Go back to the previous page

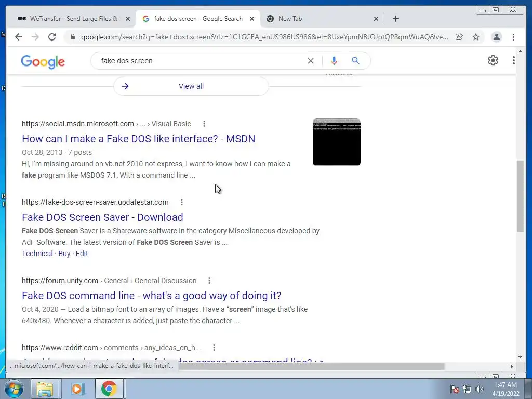(19, 37)
